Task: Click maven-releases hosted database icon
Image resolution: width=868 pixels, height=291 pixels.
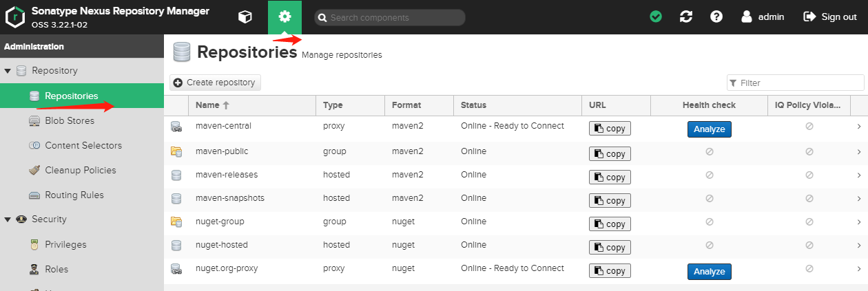Action: [x=176, y=175]
